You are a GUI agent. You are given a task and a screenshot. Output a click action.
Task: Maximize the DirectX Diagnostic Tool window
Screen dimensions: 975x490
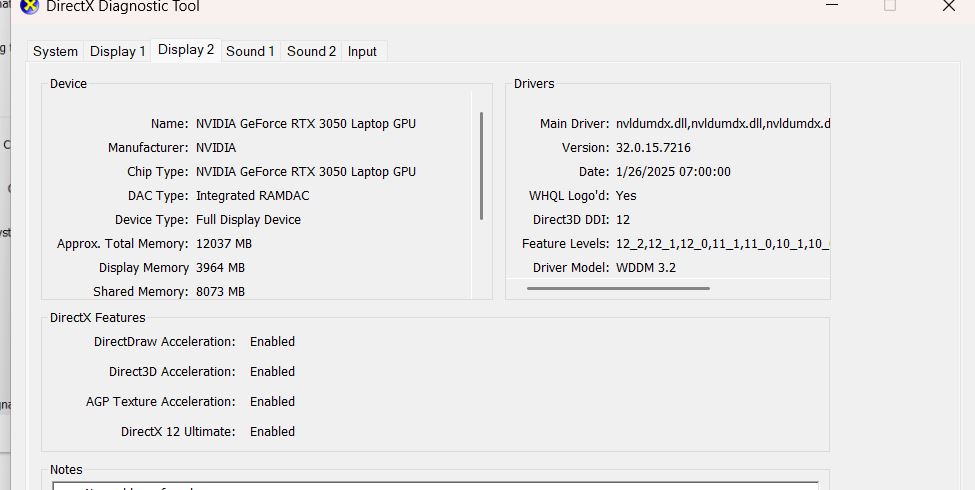point(889,6)
